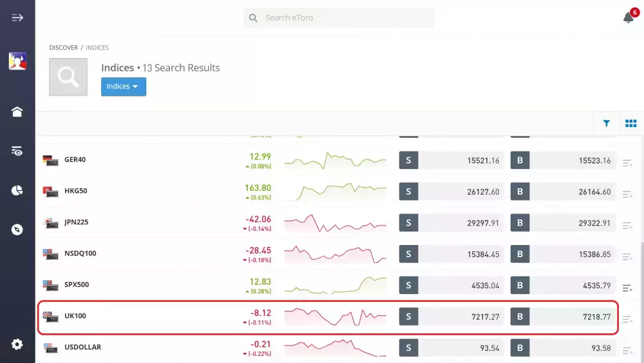Buy UK100 with the B button
The height and width of the screenshot is (363, 644).
520,317
